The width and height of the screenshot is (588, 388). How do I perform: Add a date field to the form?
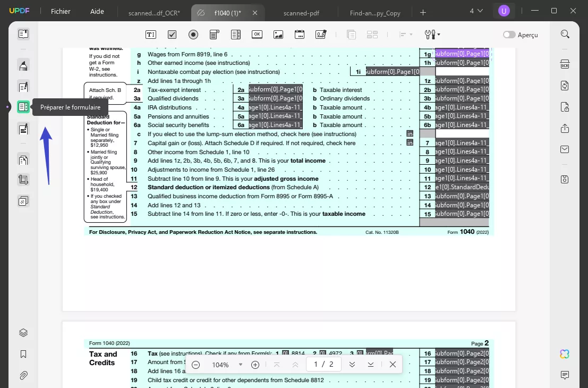(x=300, y=34)
